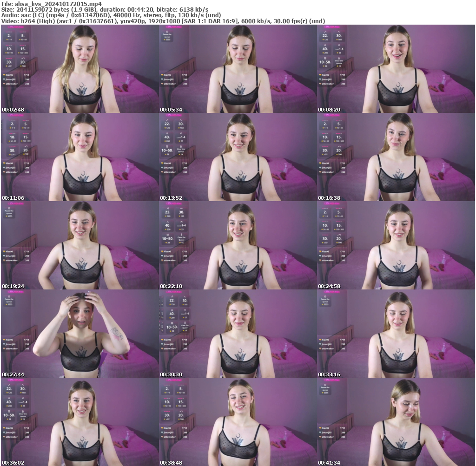Open the 10-token tier details

tap(8, 48)
